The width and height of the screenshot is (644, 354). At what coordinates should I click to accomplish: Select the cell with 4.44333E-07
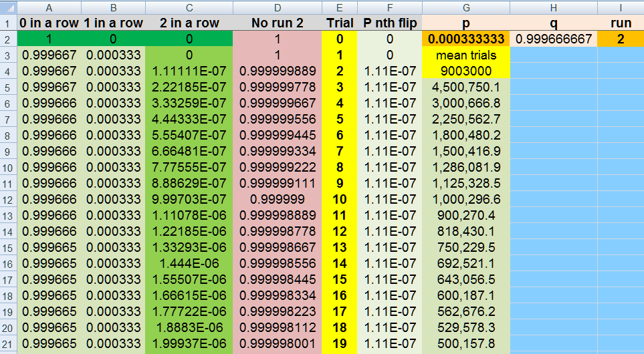pos(189,119)
